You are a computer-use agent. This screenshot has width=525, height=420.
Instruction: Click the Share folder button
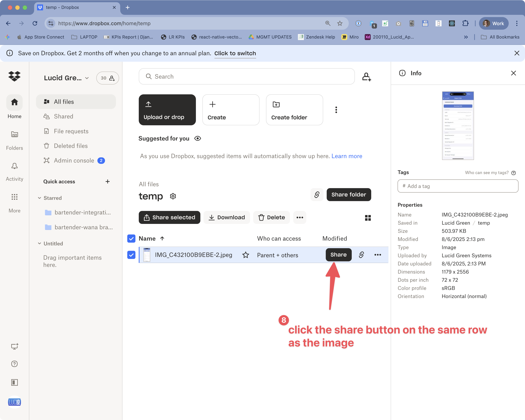pyautogui.click(x=349, y=194)
